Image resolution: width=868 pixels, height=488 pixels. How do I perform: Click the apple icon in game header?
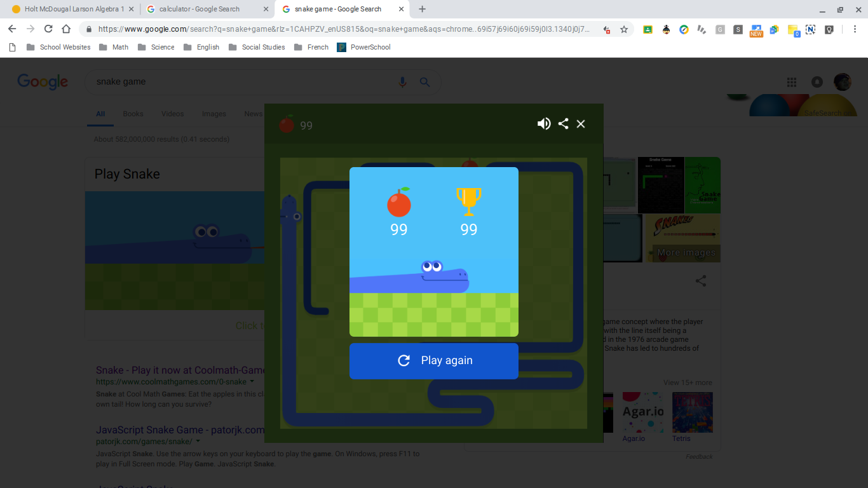tap(287, 124)
